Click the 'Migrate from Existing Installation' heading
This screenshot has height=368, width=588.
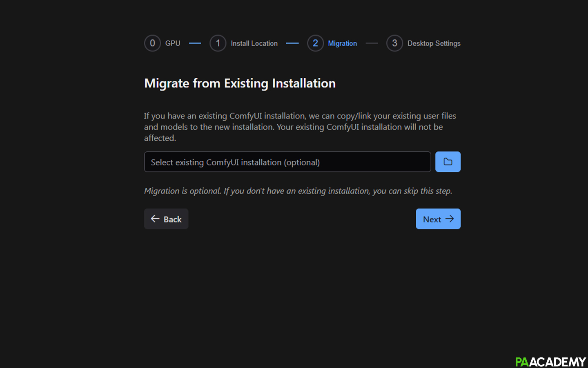240,83
